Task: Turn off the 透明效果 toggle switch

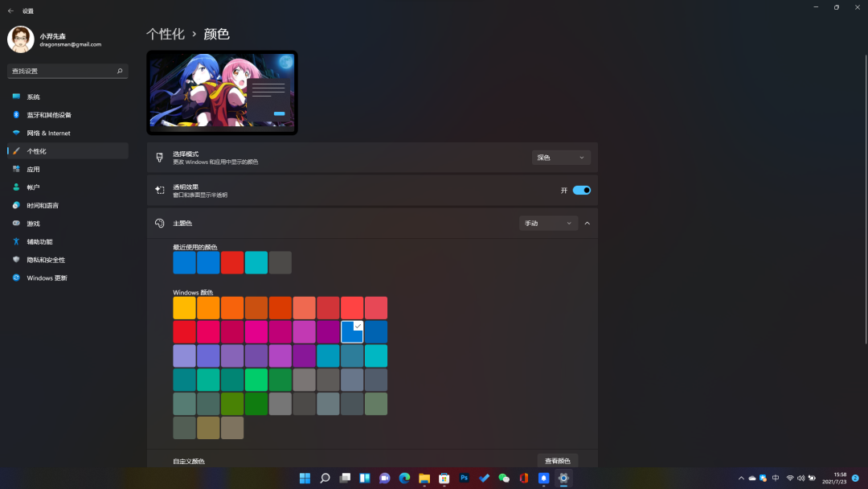Action: click(581, 191)
